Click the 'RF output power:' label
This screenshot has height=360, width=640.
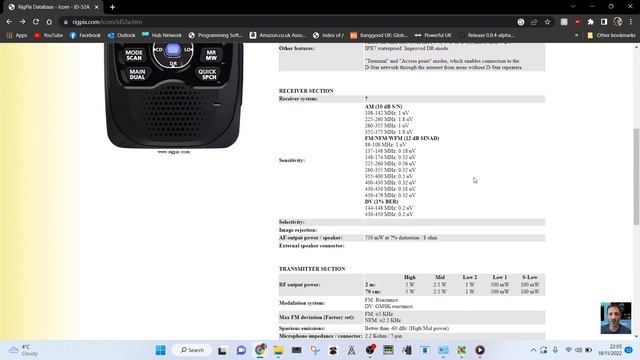[299, 284]
